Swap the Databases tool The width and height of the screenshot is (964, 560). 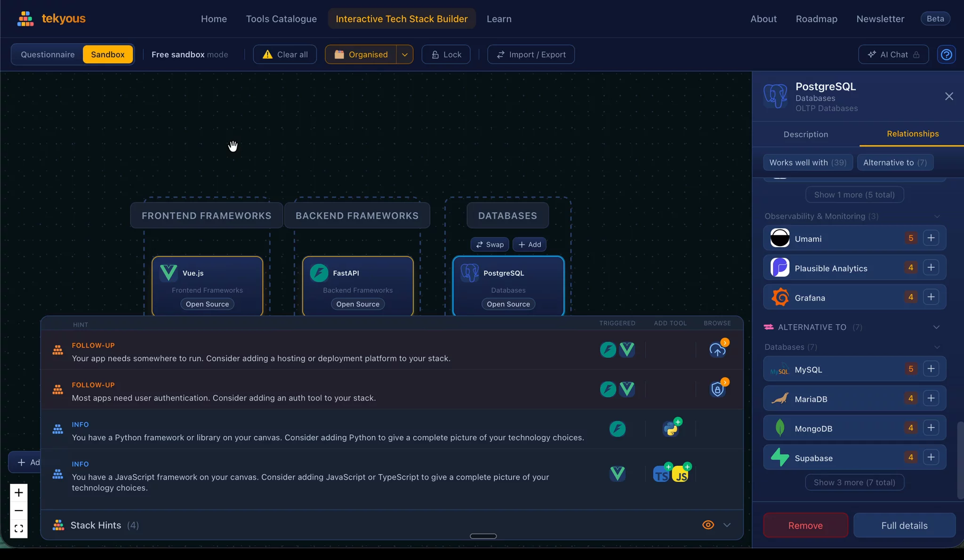click(x=490, y=245)
